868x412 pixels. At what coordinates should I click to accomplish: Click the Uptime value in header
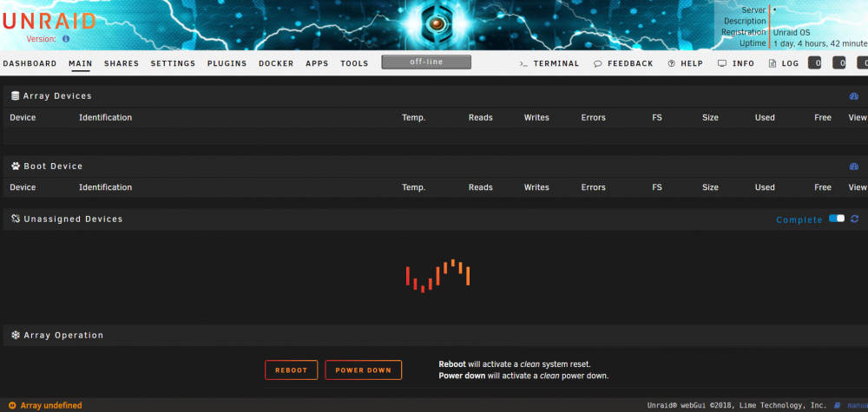(820, 43)
